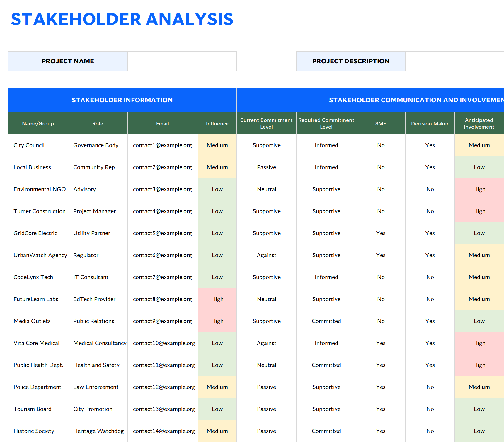
Task: Select the Governance Body role cell
Action: coord(98,145)
